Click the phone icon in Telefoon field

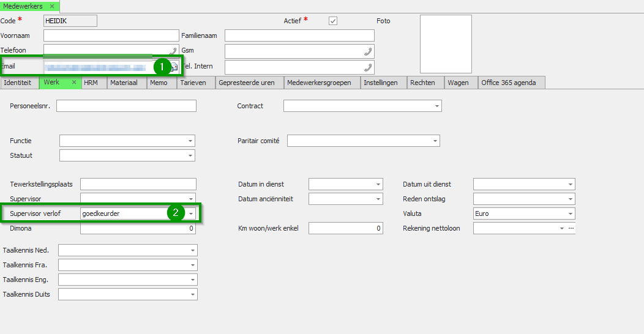click(x=173, y=51)
